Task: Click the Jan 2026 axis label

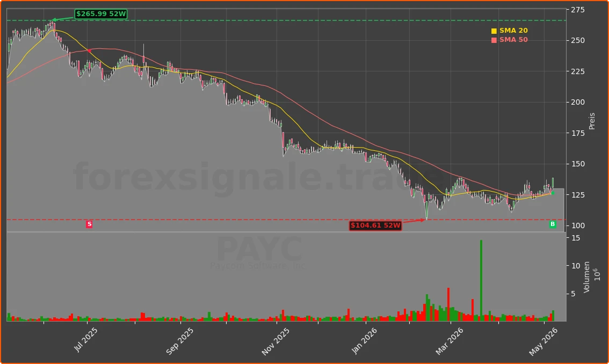Action: point(364,341)
